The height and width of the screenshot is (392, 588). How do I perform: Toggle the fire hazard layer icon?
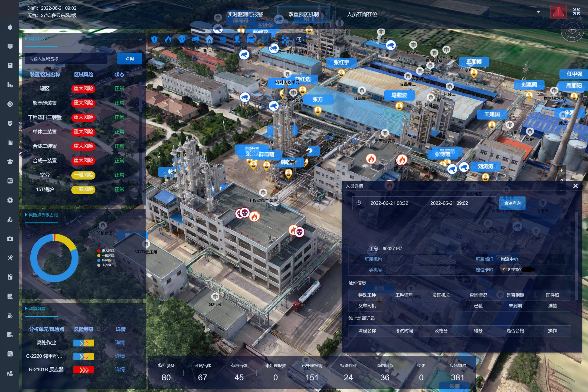[x=168, y=39]
